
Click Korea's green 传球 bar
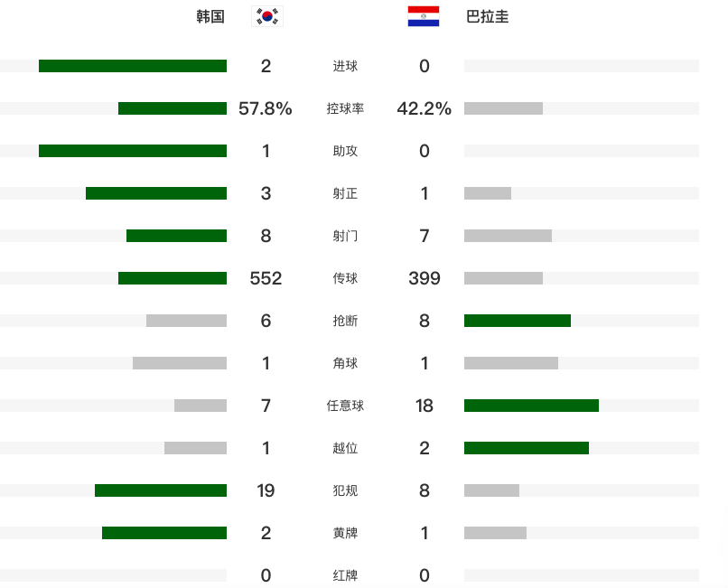tap(173, 278)
